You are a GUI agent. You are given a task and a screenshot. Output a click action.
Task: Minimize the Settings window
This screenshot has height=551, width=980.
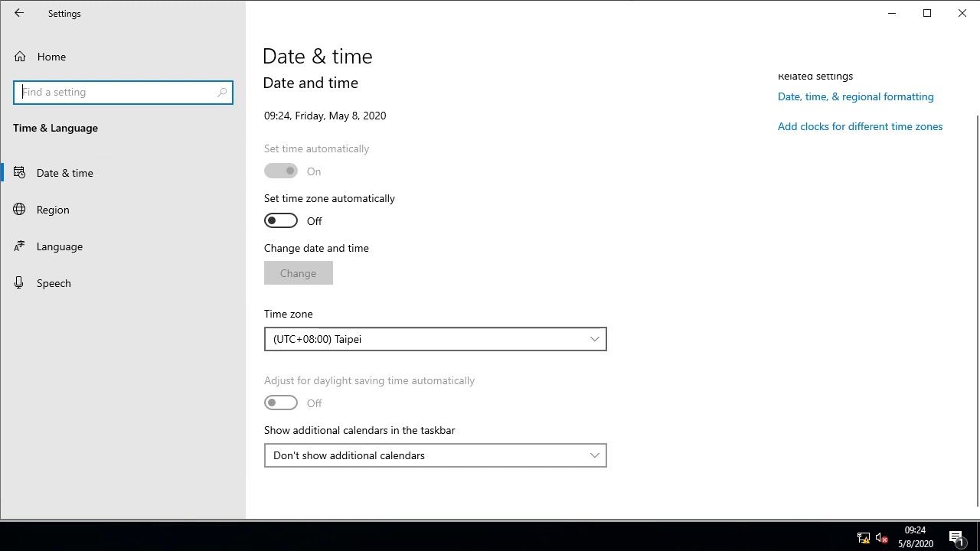(892, 13)
